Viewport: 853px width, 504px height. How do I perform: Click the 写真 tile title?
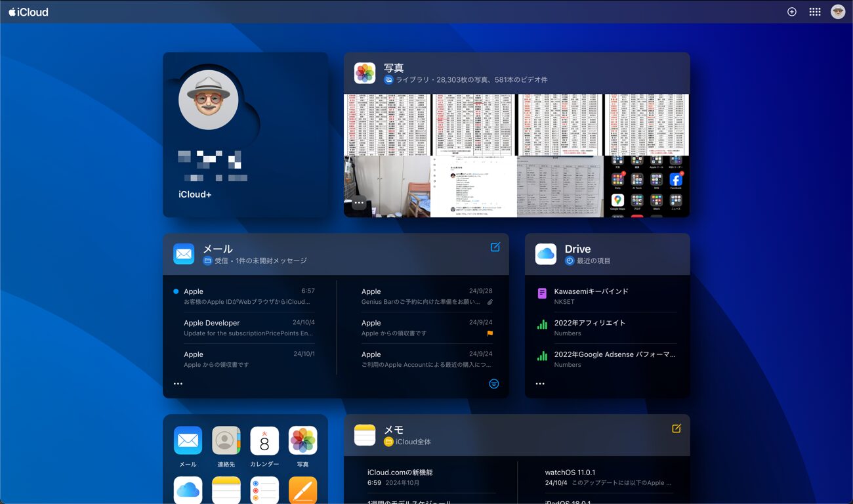(394, 68)
